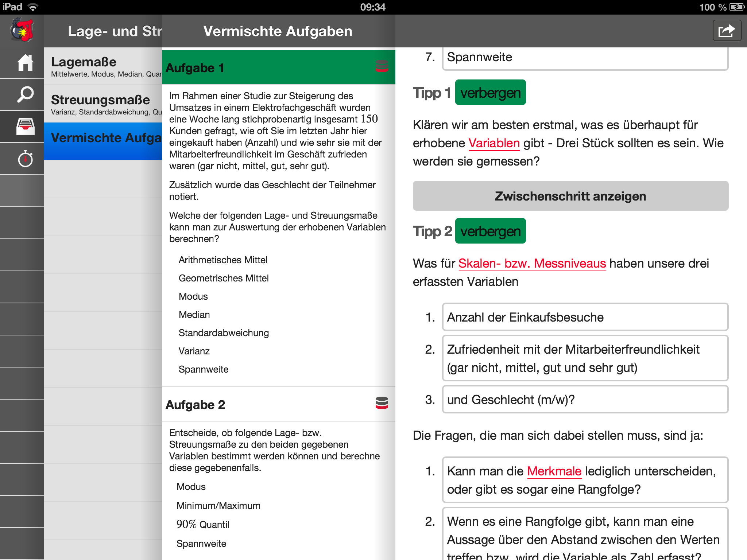Viewport: 747px width, 560px height.
Task: Tap the app logo icon
Action: tap(22, 31)
